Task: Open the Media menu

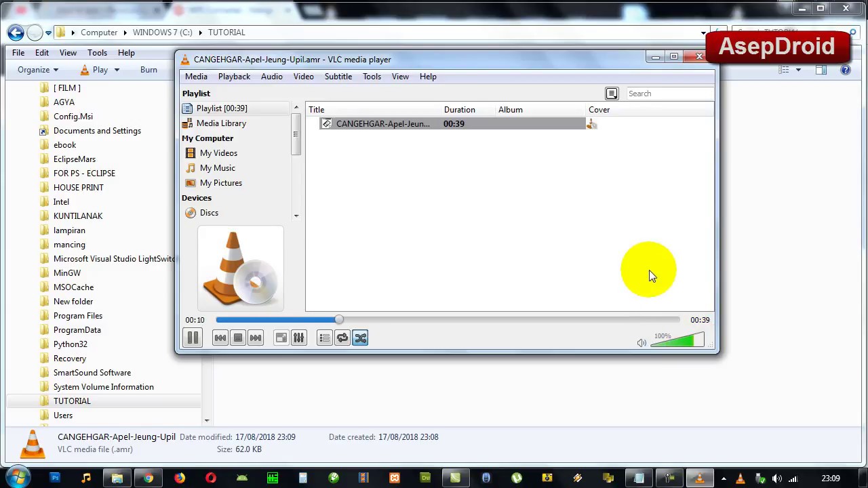Action: click(196, 77)
